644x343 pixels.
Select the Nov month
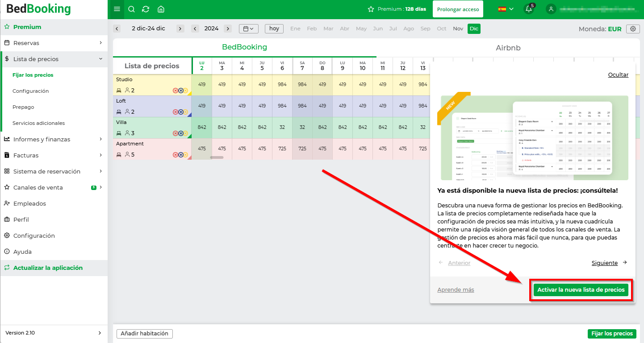[x=458, y=29]
